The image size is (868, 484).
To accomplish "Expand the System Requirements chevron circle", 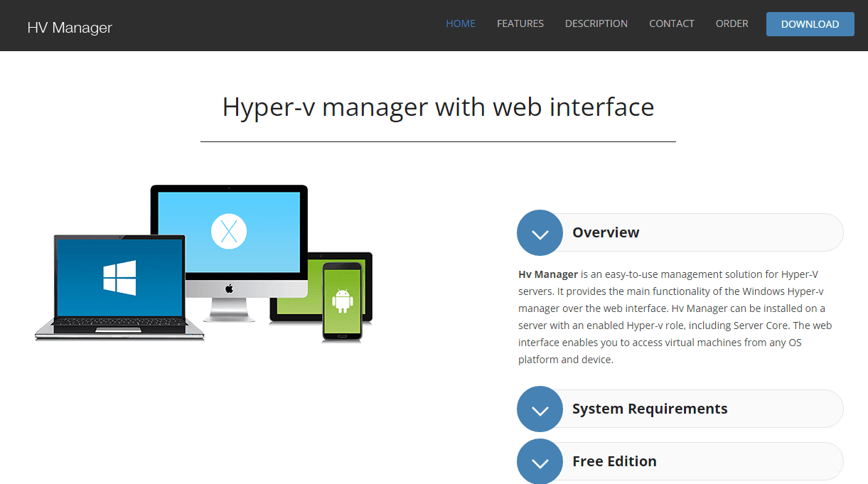I will click(x=540, y=409).
